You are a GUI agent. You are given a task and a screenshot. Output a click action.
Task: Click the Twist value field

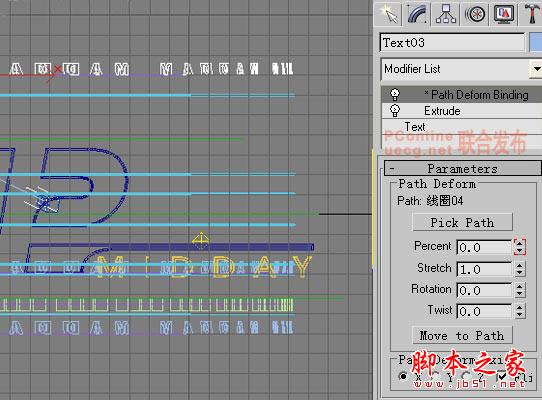pos(484,311)
